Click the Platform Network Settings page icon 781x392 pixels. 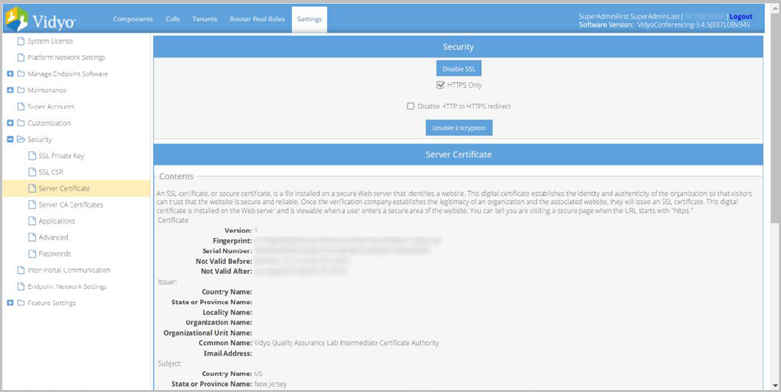(21, 57)
